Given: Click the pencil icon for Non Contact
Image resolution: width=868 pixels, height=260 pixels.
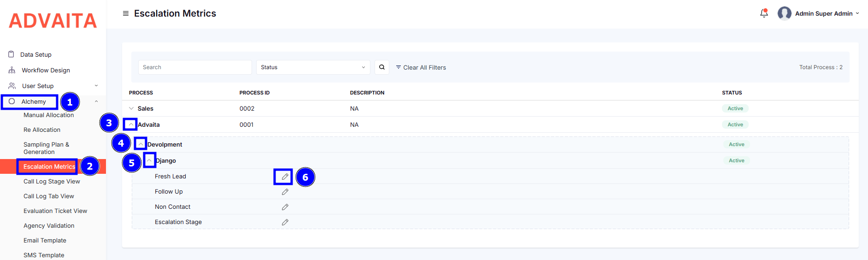Looking at the screenshot, I should click(x=285, y=207).
